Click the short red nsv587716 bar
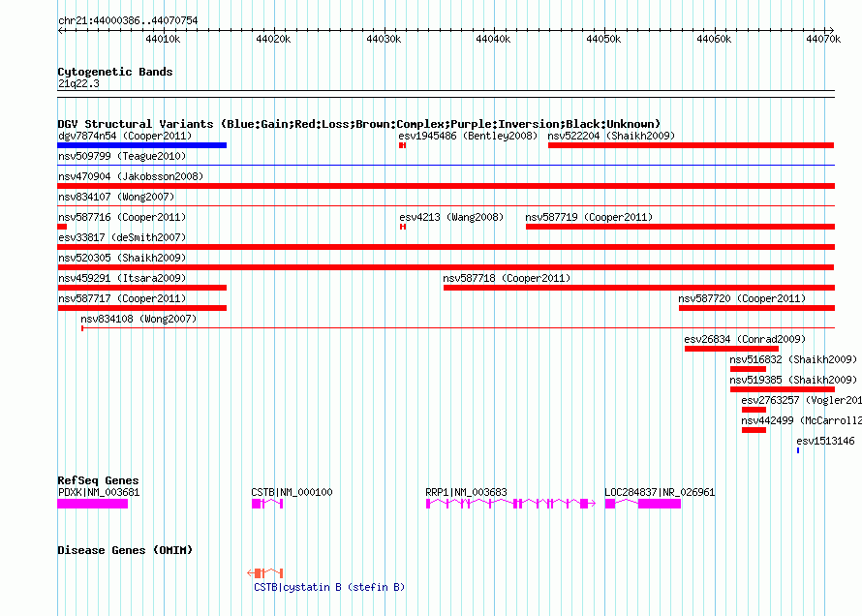Screen dimensions: 862x616 click(62, 227)
